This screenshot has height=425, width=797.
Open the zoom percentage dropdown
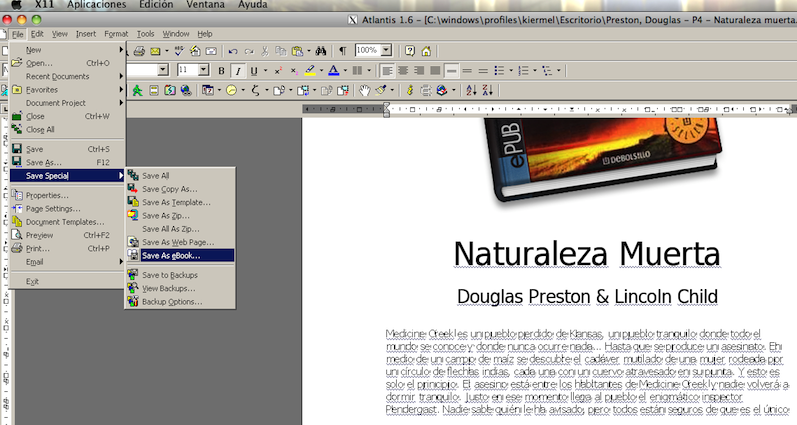tap(386, 50)
